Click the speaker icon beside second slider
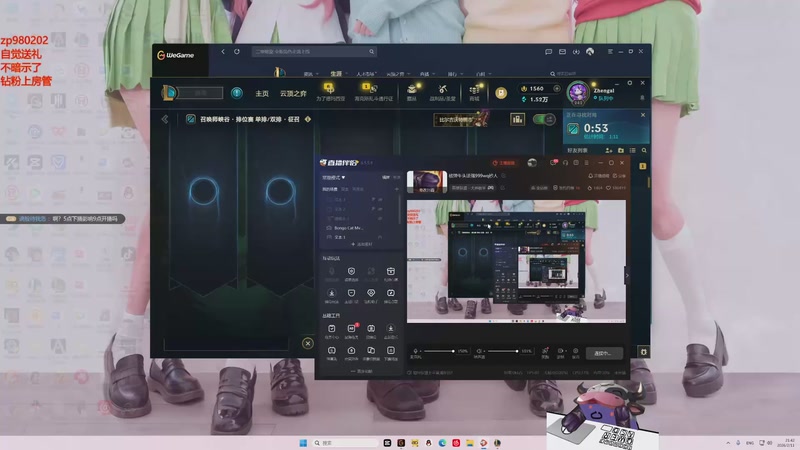The width and height of the screenshot is (800, 450). (x=479, y=351)
